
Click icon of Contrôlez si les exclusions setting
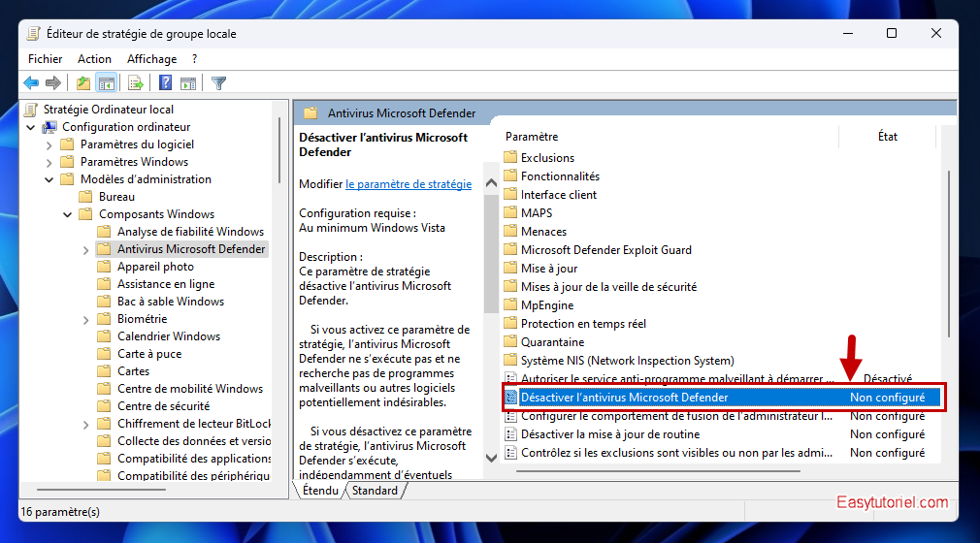click(510, 453)
